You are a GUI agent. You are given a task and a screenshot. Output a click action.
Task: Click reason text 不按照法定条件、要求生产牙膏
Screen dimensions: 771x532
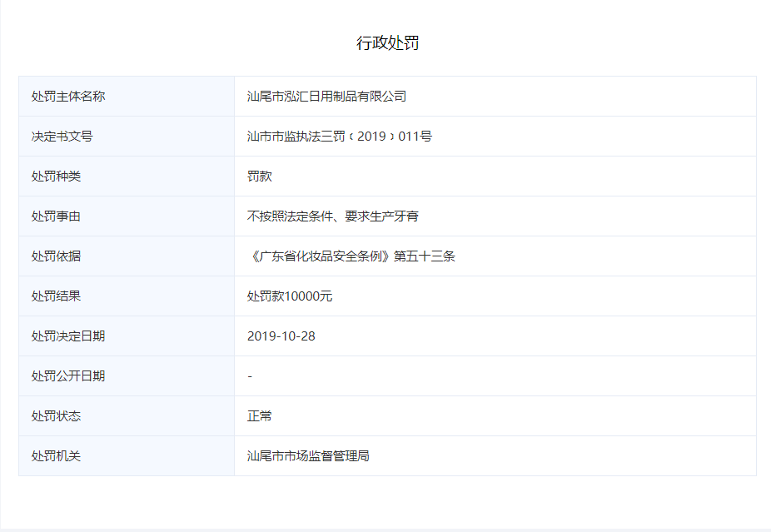333,216
